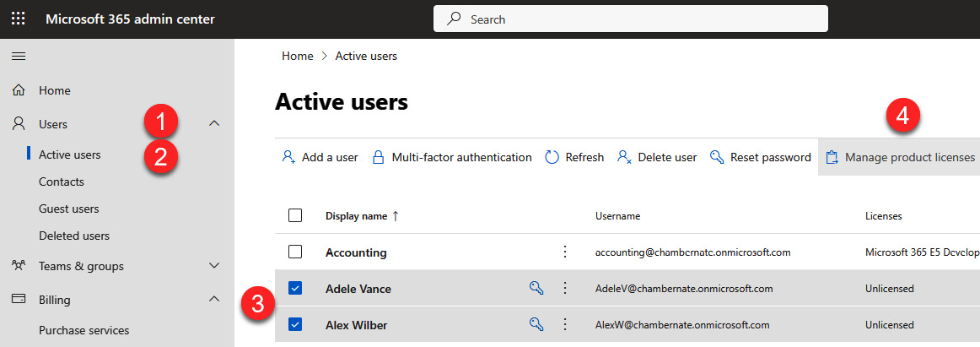This screenshot has width=980, height=347.
Task: Uncheck the Adele Vance row checkbox
Action: [295, 288]
